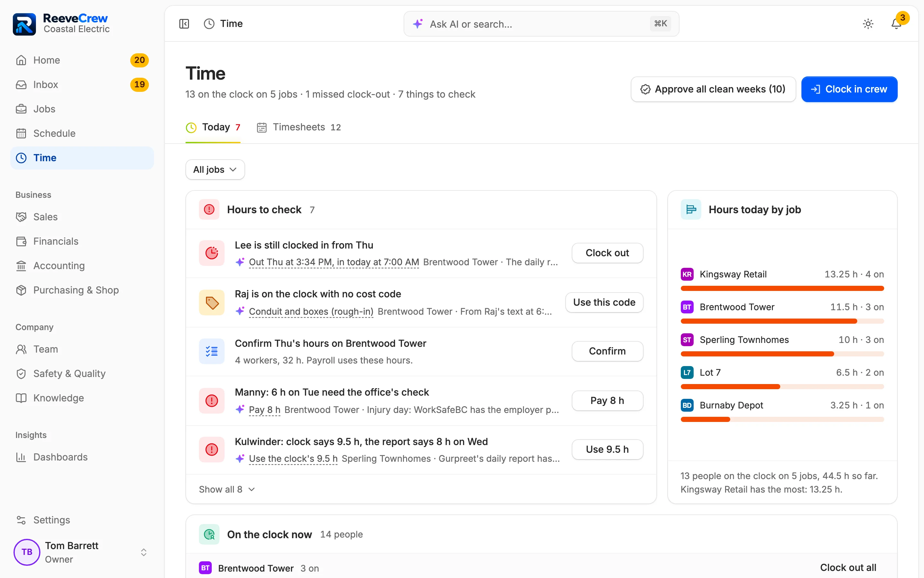
Task: Click the On the clock now icon
Action: coord(209,534)
